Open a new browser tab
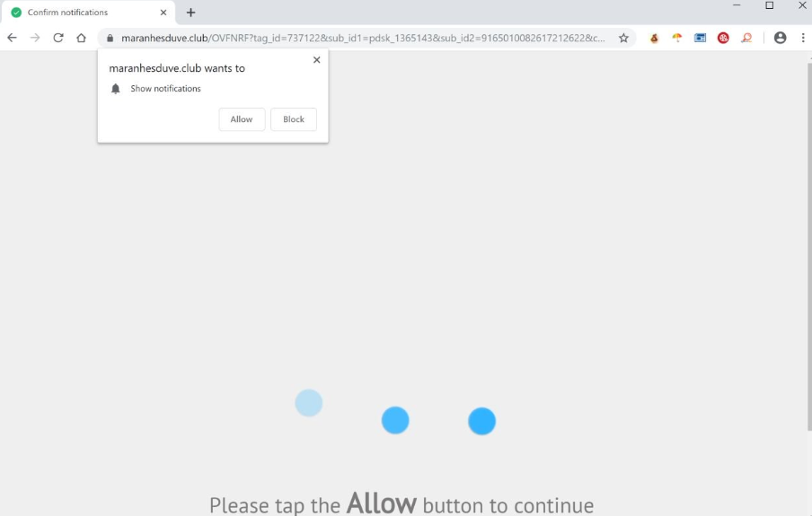 [190, 13]
